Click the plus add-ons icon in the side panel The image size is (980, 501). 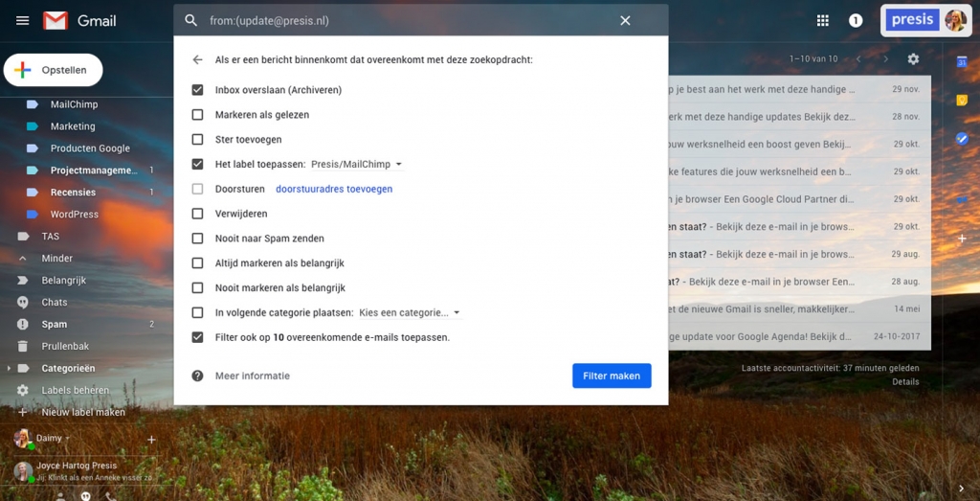coord(962,239)
